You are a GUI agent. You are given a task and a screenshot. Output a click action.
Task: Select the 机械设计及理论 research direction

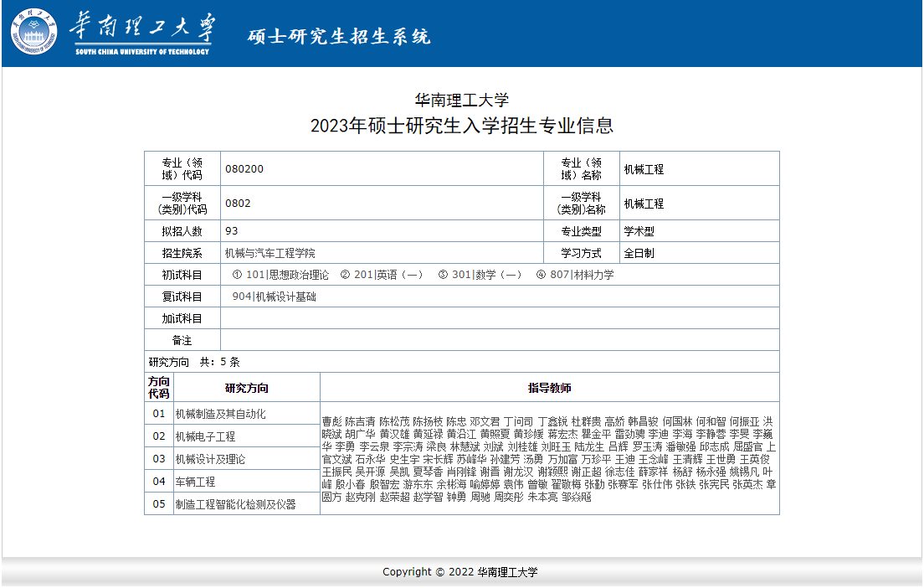(210, 459)
